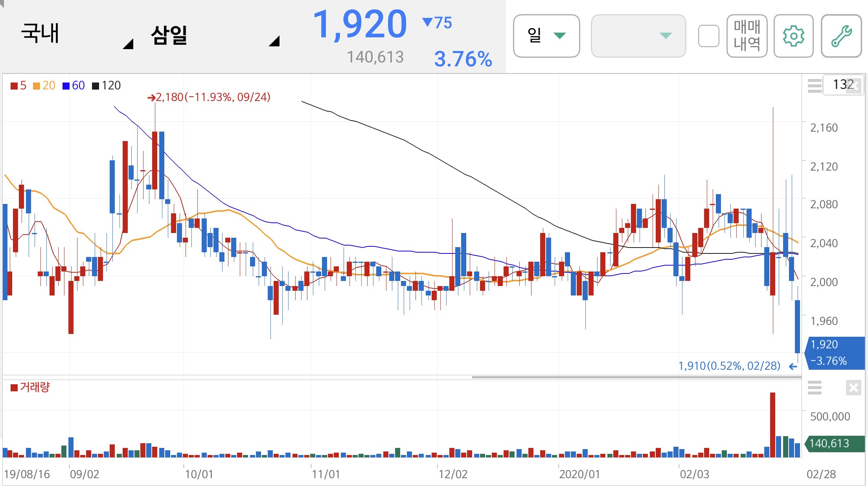
Task: Click the 3.76% change rate
Action: (463, 59)
